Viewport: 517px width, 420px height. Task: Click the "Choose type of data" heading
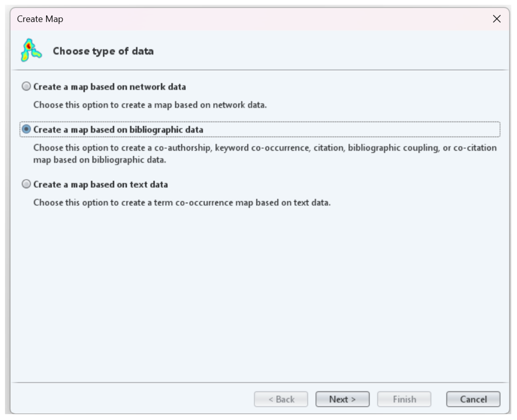103,51
